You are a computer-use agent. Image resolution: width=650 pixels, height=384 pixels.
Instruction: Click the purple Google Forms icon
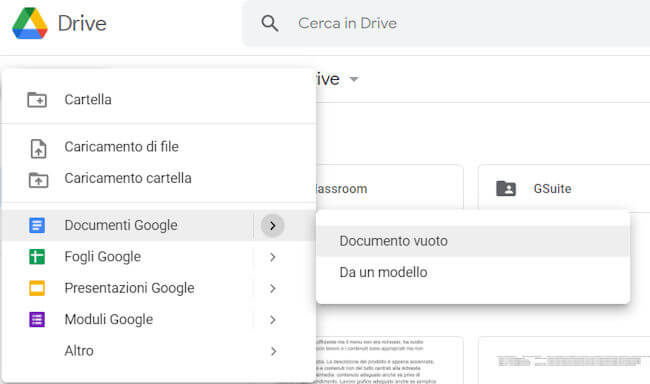point(37,320)
